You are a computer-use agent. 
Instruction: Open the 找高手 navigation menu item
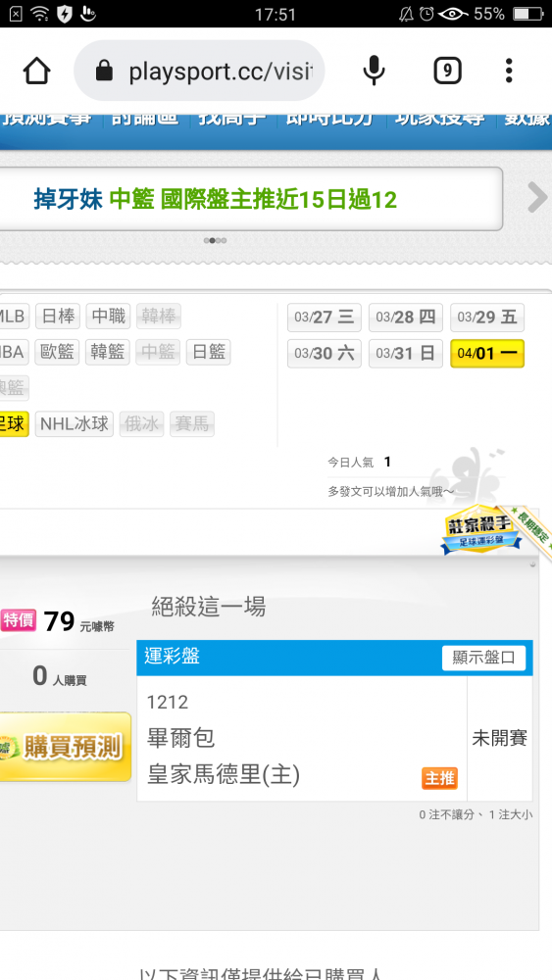(232, 119)
